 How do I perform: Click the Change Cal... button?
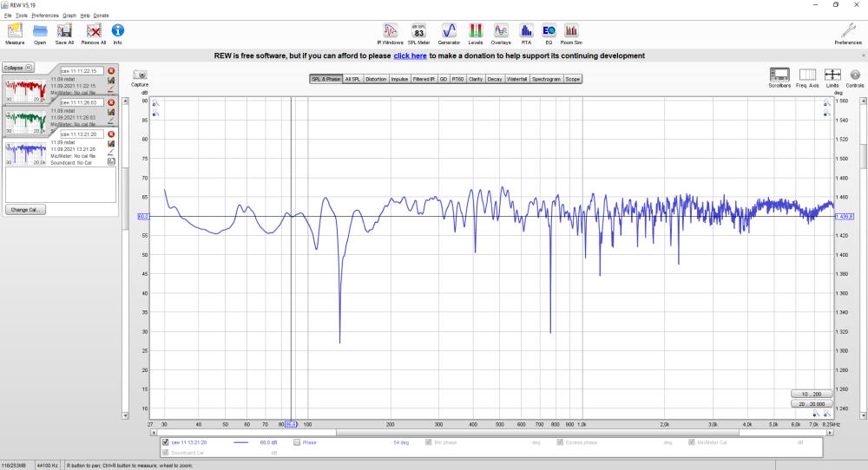pyautogui.click(x=25, y=210)
